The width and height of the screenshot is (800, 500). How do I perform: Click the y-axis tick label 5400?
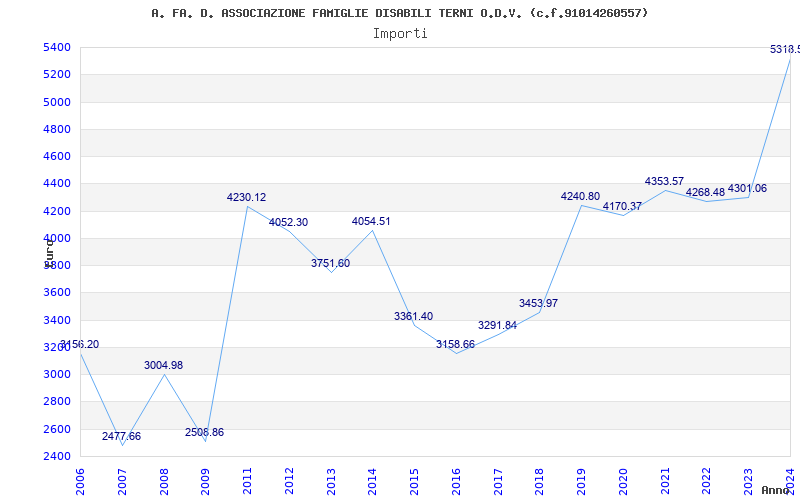[57, 47]
